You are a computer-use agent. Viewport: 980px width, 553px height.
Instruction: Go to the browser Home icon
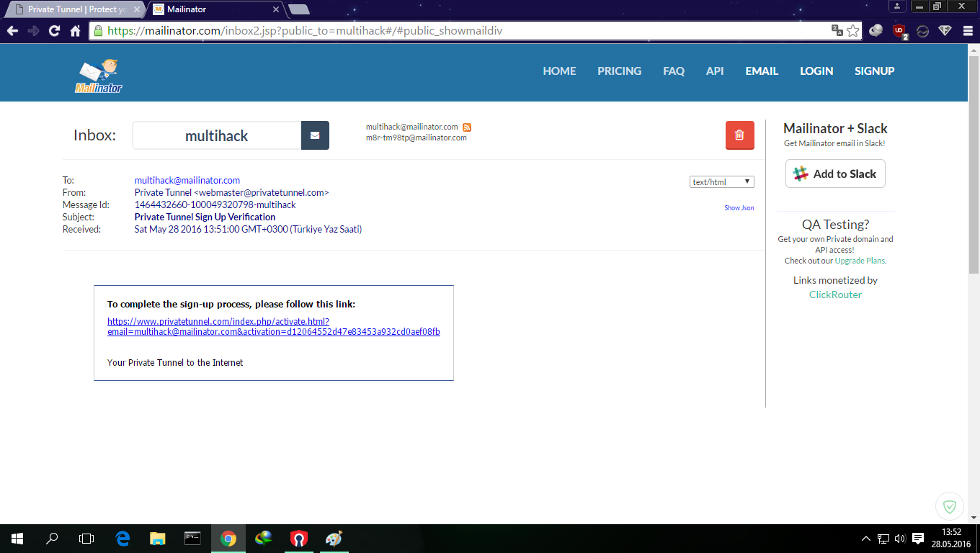coord(75,31)
